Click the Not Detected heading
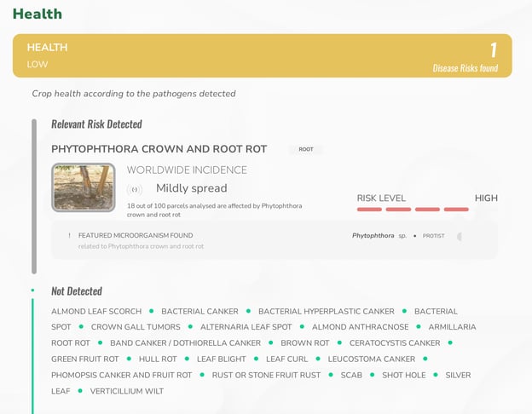Screen dimensions: 532x414 [x=77, y=291]
